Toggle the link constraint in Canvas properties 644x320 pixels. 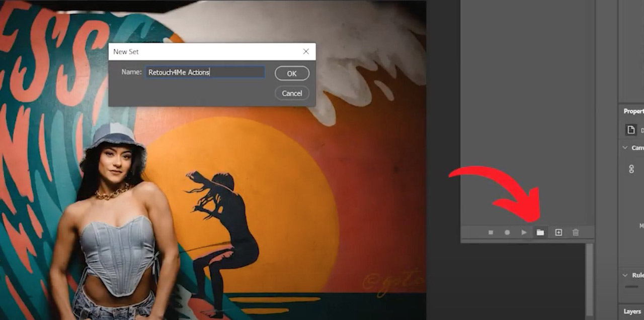[632, 170]
